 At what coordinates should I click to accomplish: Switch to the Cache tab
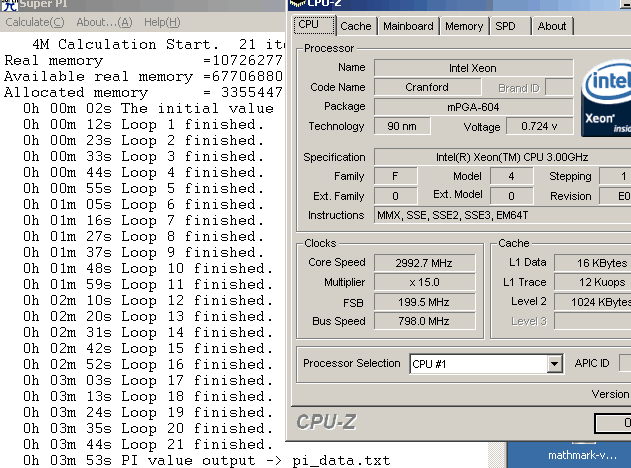click(356, 26)
